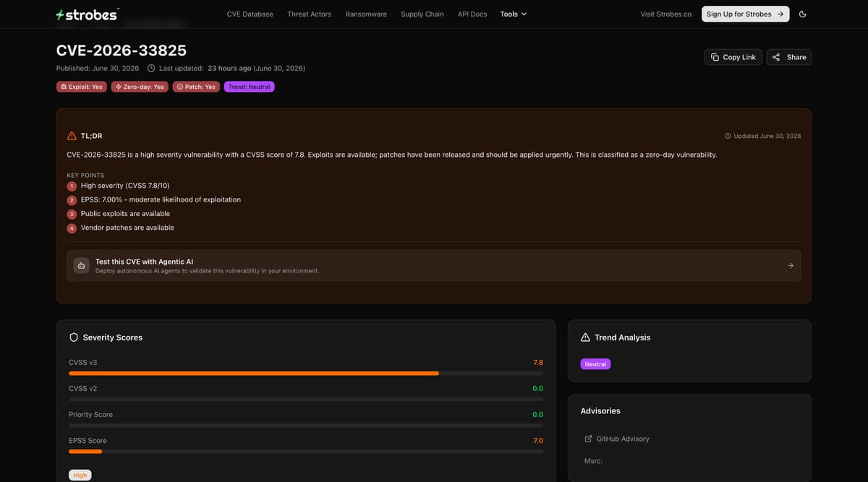Click the EPSS Score value 7.0

pyautogui.click(x=538, y=441)
